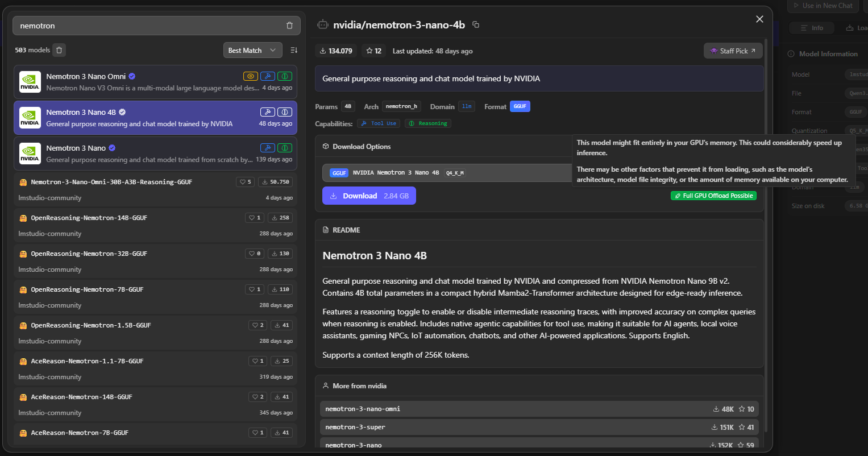
Task: Click "Last updated: 48 days ago" text
Action: [433, 51]
